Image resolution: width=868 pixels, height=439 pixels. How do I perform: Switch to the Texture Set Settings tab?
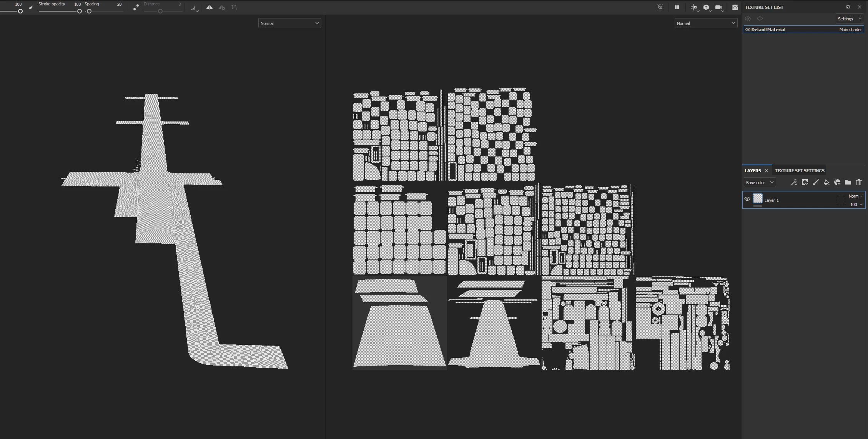(799, 171)
